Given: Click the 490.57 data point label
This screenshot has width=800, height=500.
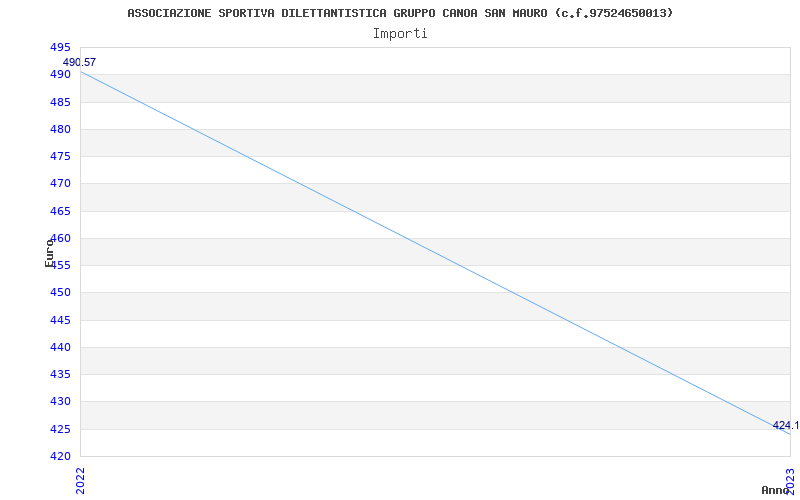Looking at the screenshot, I should [x=79, y=62].
